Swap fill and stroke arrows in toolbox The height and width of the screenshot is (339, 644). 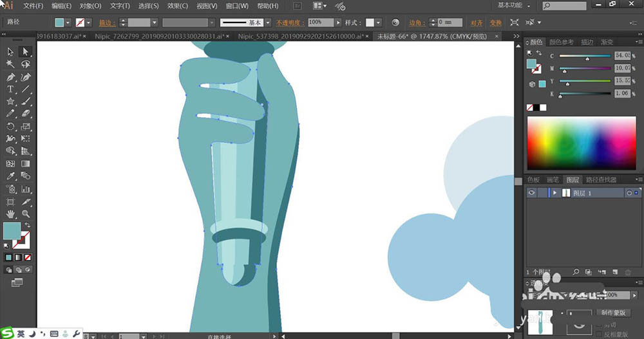click(x=28, y=225)
